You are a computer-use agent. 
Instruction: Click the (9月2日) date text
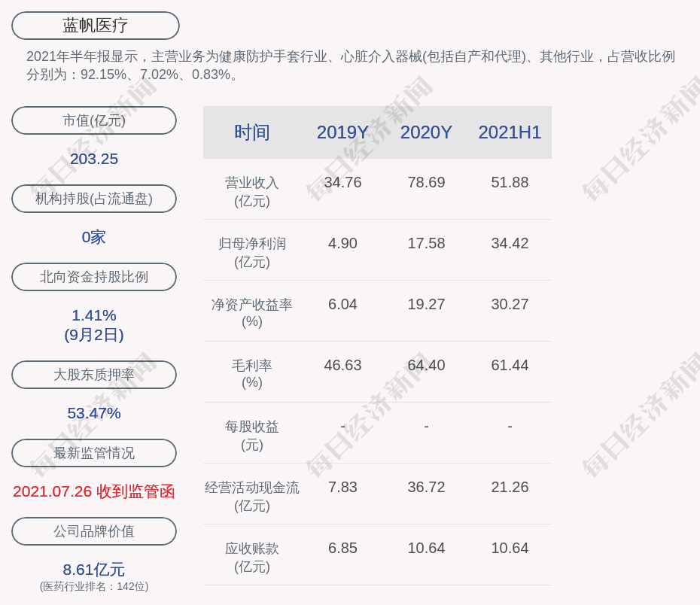tap(94, 335)
